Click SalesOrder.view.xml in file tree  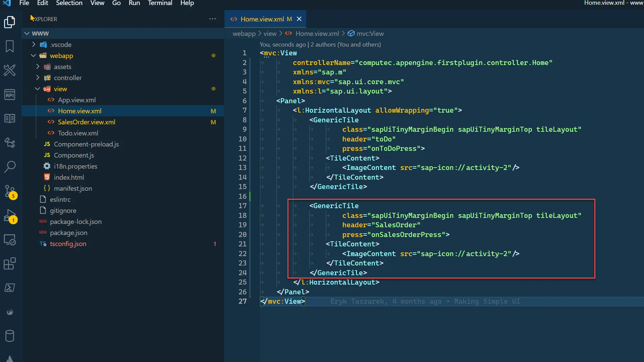coord(87,122)
